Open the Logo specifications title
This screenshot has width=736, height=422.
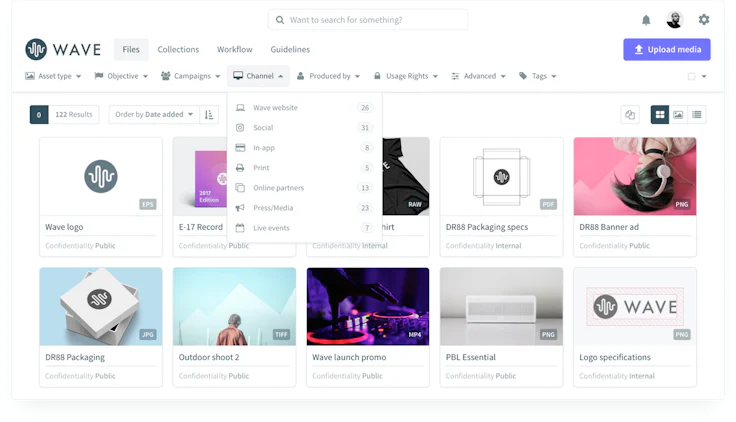click(x=615, y=357)
